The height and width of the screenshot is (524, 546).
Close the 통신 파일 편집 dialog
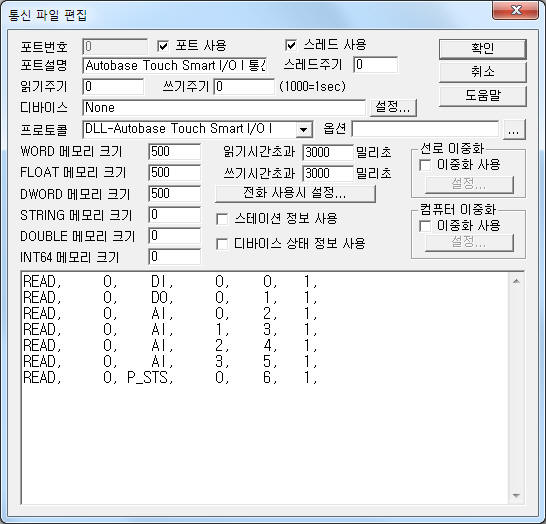[x=516, y=10]
